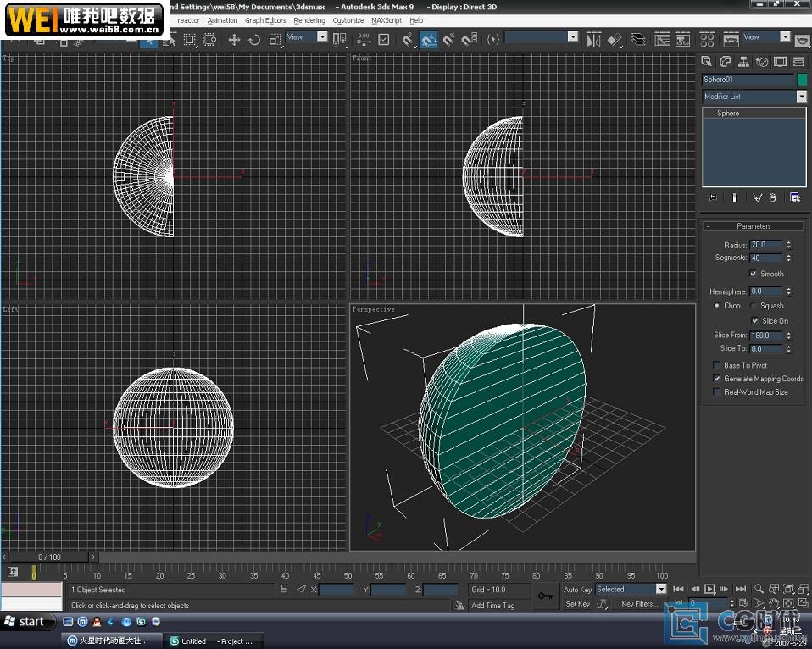812x649 pixels.
Task: Activate the Select and Move tool
Action: (234, 40)
